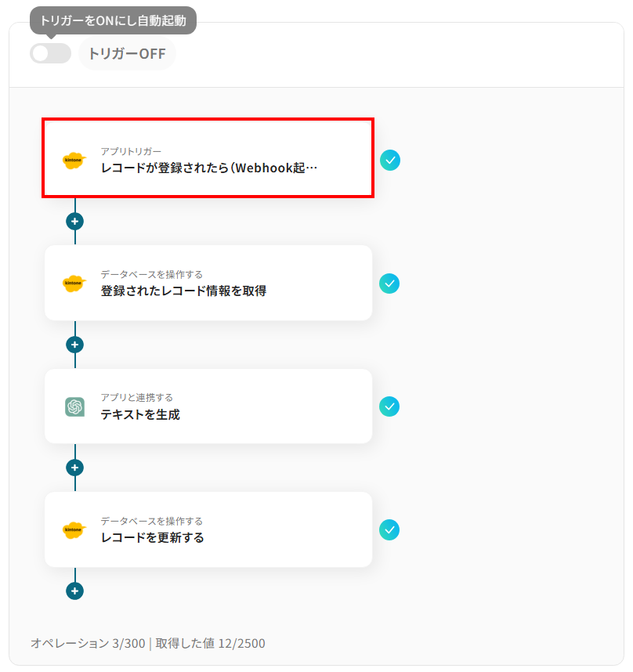The height and width of the screenshot is (672, 633).
Task: Add a step after テキストを生成
Action: pyautogui.click(x=74, y=468)
